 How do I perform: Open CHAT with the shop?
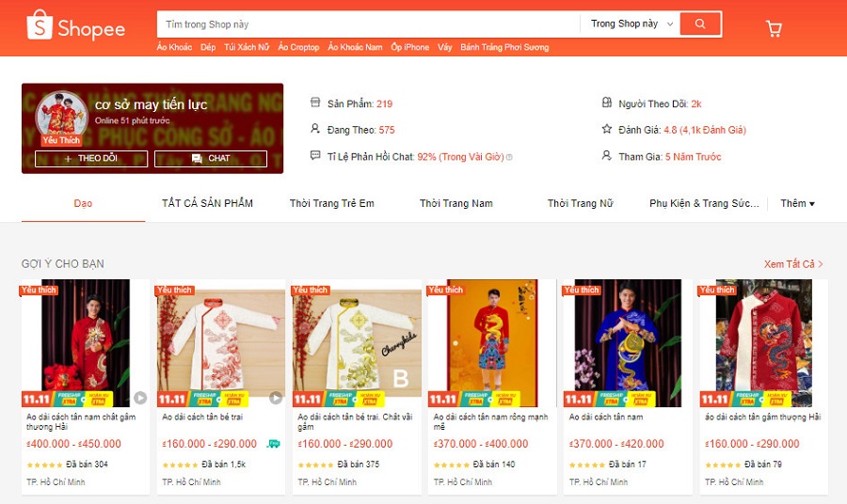click(211, 158)
